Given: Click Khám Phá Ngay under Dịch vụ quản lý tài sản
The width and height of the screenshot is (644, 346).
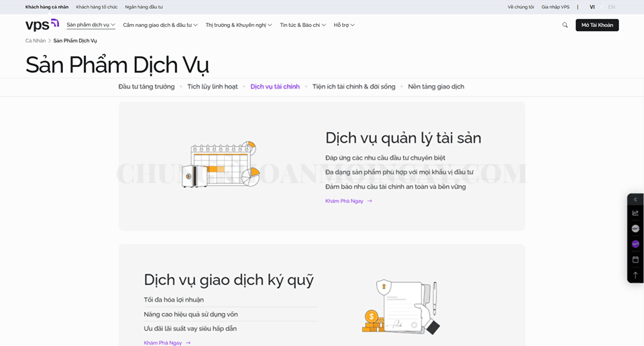Looking at the screenshot, I should coord(348,201).
